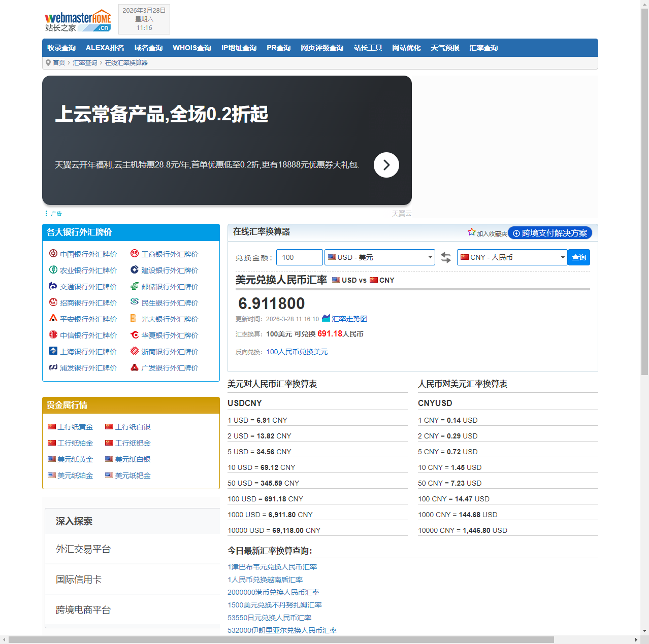Viewport: 649px width, 644px height.
Task: Click the currency swap arrows icon
Action: click(445, 257)
